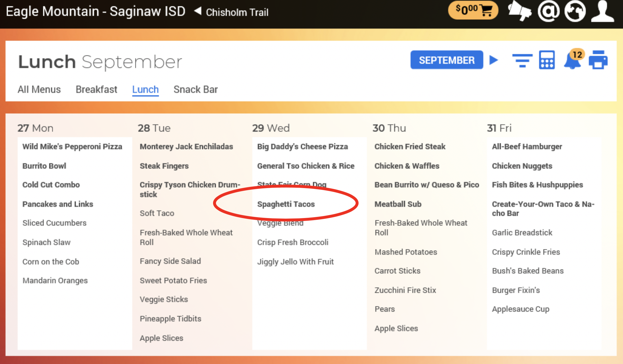
Task: Switch to the Breakfast tab
Action: [x=96, y=89]
